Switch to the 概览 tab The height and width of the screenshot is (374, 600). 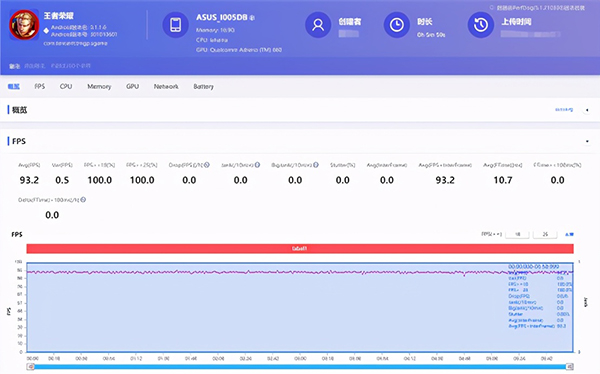click(x=14, y=87)
